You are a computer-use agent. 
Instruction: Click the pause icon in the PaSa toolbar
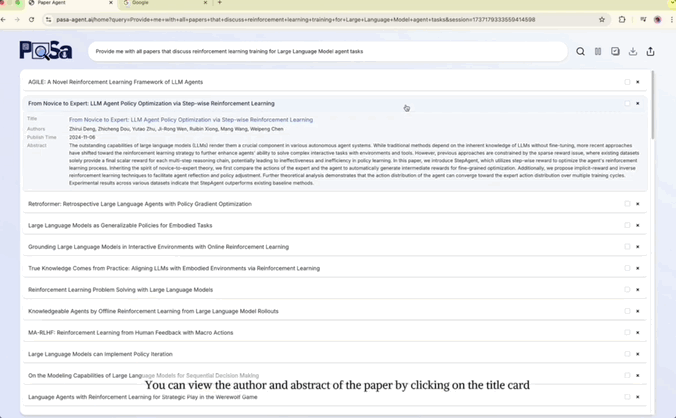click(x=598, y=52)
